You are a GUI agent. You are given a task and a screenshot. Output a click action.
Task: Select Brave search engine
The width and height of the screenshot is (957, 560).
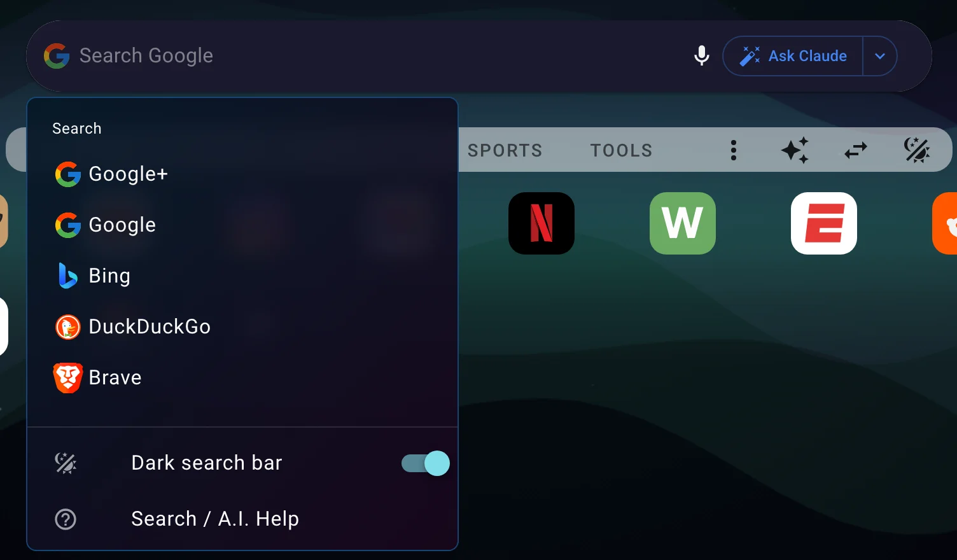click(x=242, y=377)
